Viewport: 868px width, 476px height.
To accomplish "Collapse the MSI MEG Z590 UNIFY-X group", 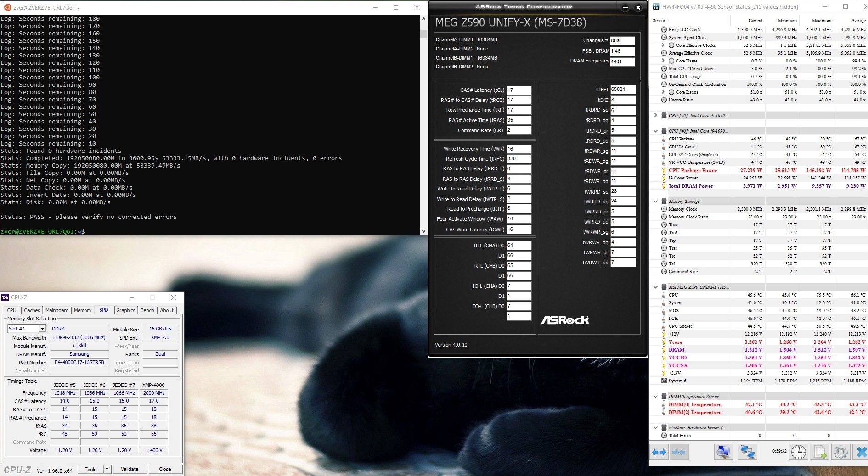I will coord(656,287).
